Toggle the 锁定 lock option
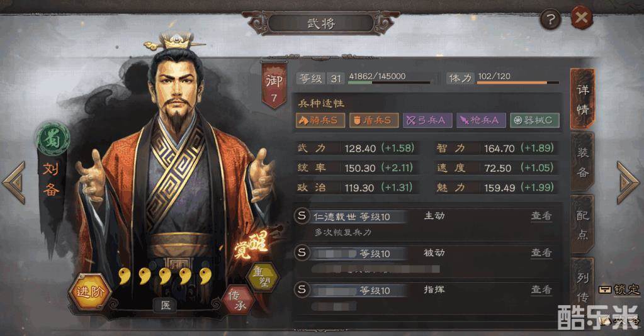The height and width of the screenshot is (336, 644). (619, 289)
